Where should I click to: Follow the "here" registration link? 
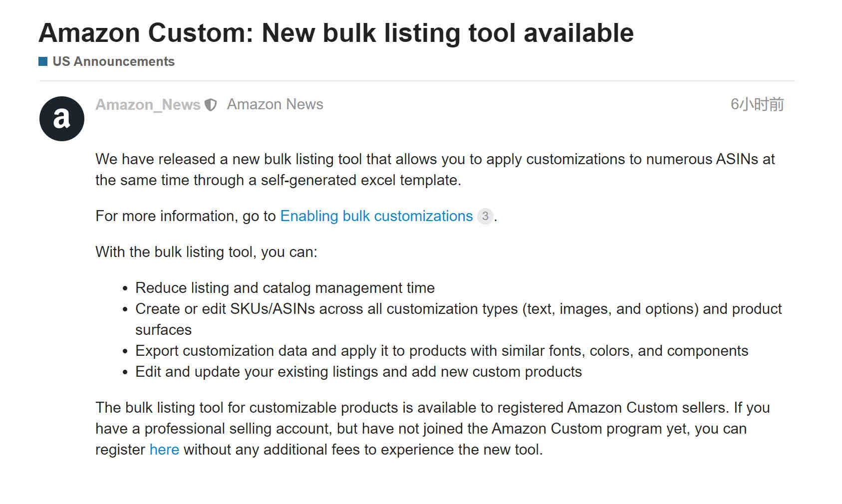(x=164, y=450)
